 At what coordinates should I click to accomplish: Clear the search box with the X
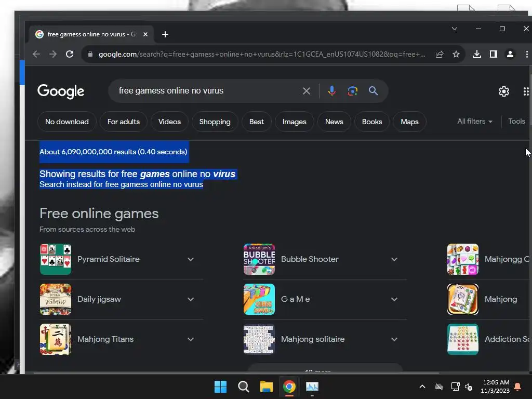[x=306, y=91]
